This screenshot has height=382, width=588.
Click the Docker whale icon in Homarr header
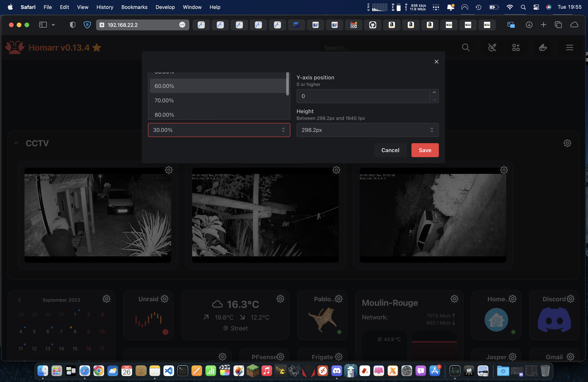543,47
